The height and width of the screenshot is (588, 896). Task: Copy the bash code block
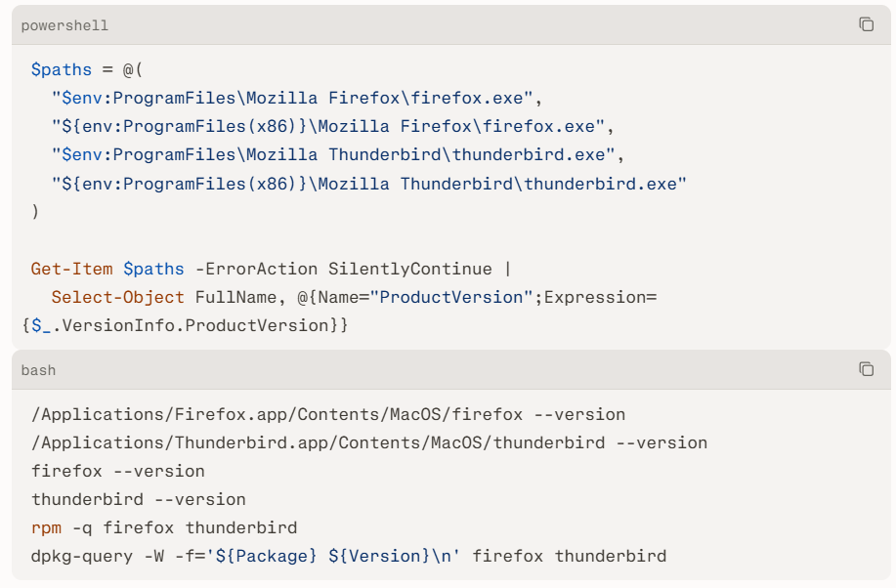(x=867, y=369)
